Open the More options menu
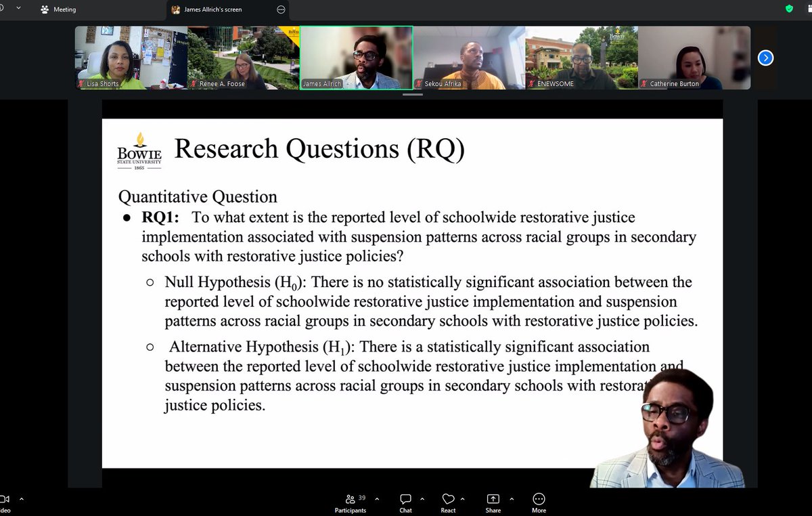Screen dimensions: 812x516 pyautogui.click(x=539, y=503)
